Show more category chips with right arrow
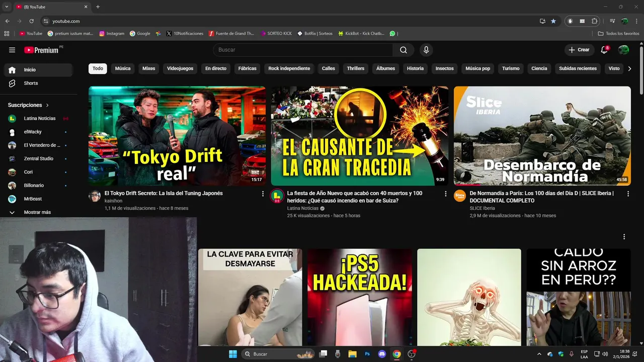The height and width of the screenshot is (362, 644). [629, 68]
